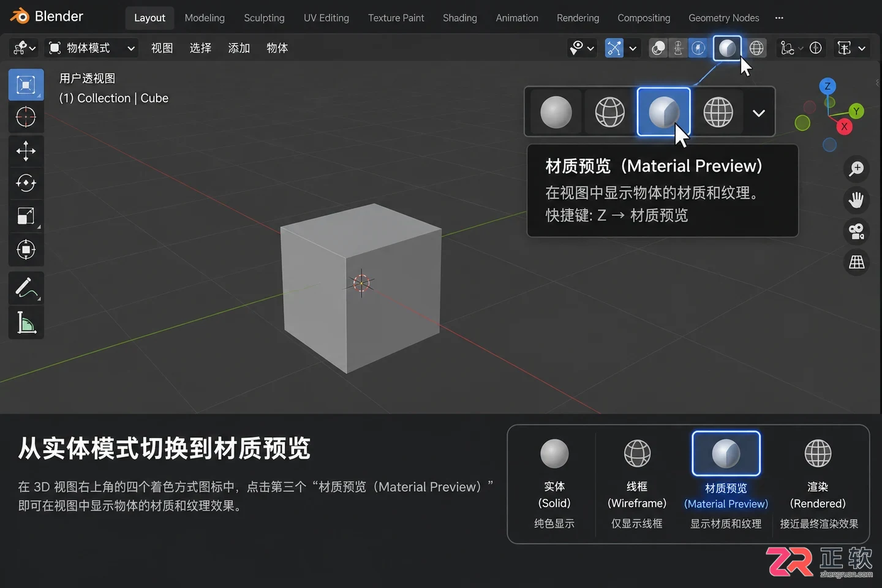Choose material preview in the enlarged shading popup
882x588 pixels.
[664, 111]
